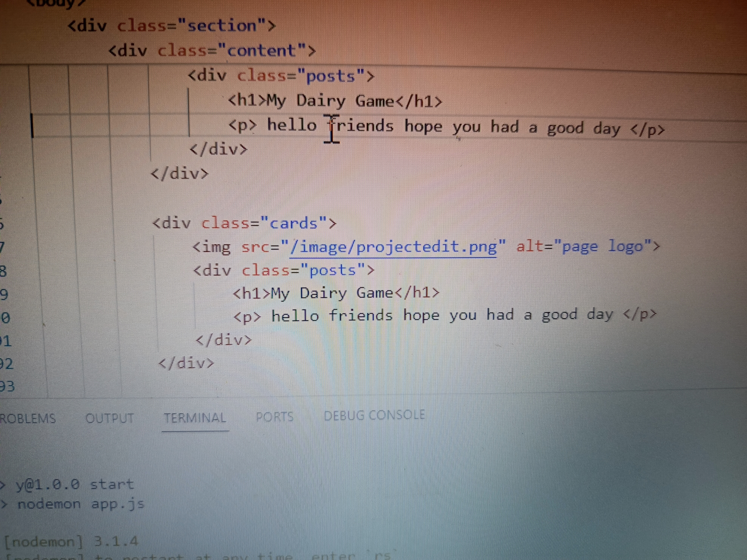Switch to the PROBLEMS panel tab
747x560 pixels.
tap(28, 418)
